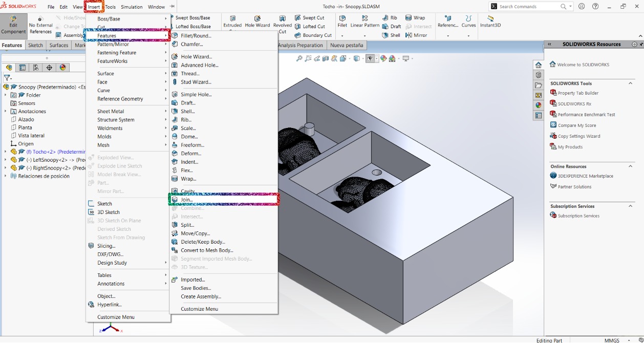Open the DisplayManager tab icon
Image resolution: width=644 pixels, height=343 pixels.
tap(62, 68)
